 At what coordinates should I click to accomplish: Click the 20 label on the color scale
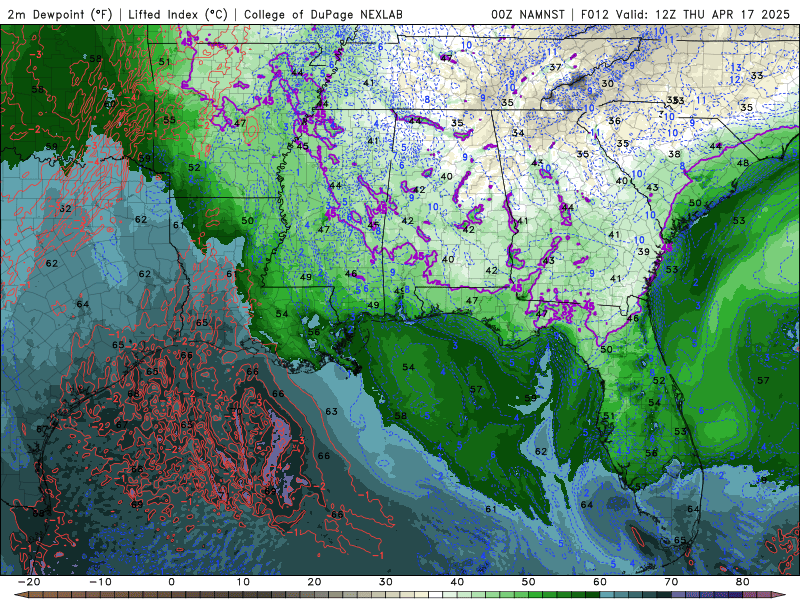coord(314,582)
